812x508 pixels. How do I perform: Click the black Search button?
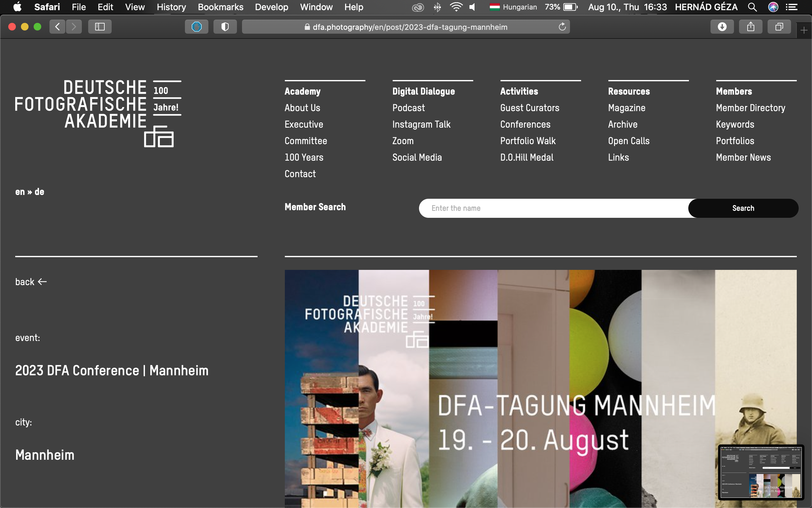(x=743, y=208)
